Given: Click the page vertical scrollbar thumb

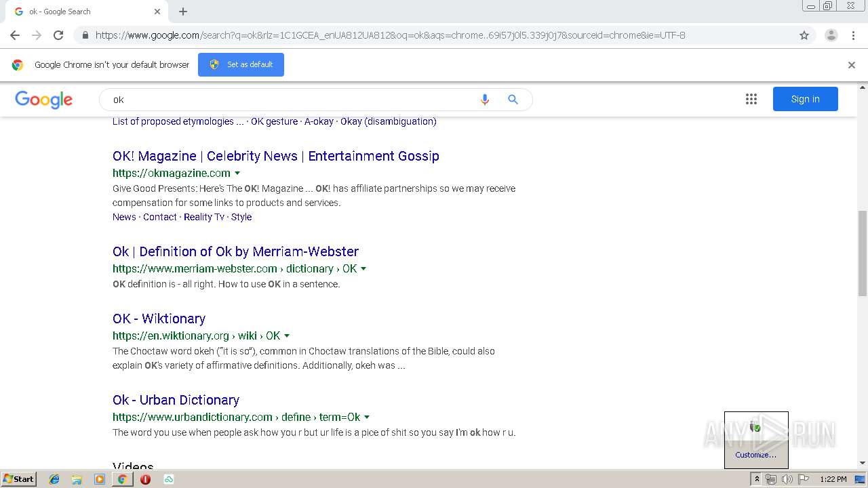Looking at the screenshot, I should click(863, 253).
